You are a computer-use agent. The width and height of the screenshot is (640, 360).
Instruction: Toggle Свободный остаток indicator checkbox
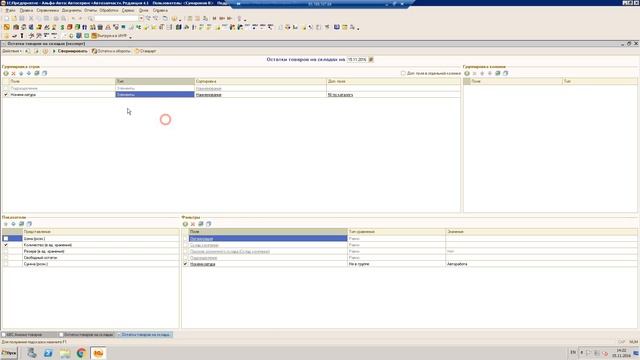coord(6,258)
